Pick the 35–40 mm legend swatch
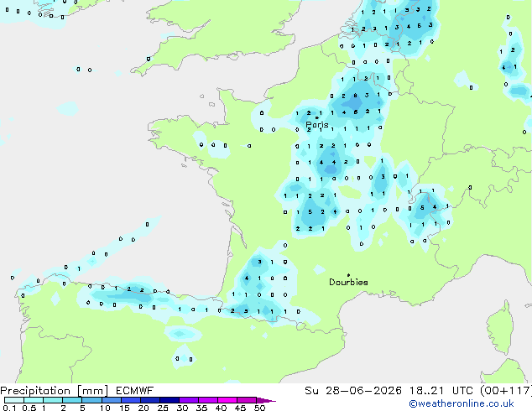The image size is (532, 411). tap(207, 400)
